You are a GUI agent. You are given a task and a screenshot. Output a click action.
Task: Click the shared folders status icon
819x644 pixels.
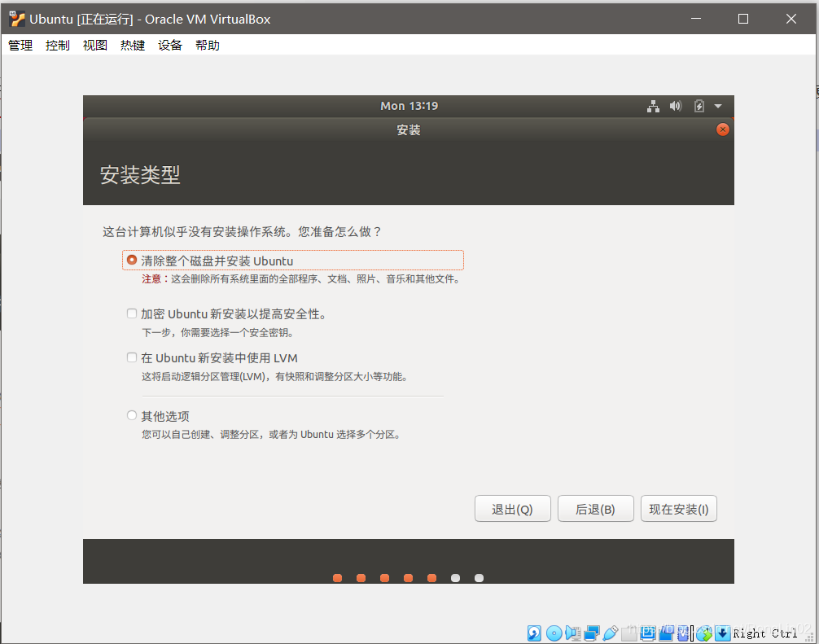click(628, 633)
